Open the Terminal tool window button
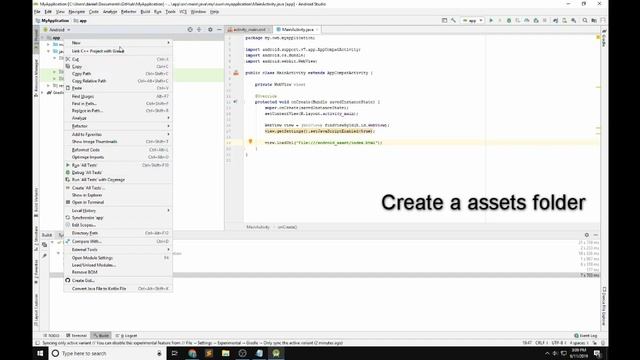 tap(76, 336)
